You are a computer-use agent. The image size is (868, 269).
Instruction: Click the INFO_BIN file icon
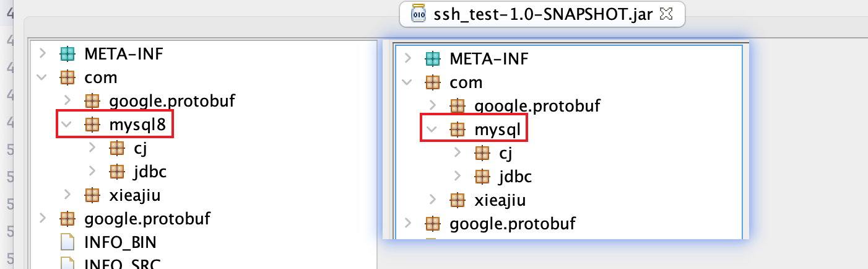(67, 242)
